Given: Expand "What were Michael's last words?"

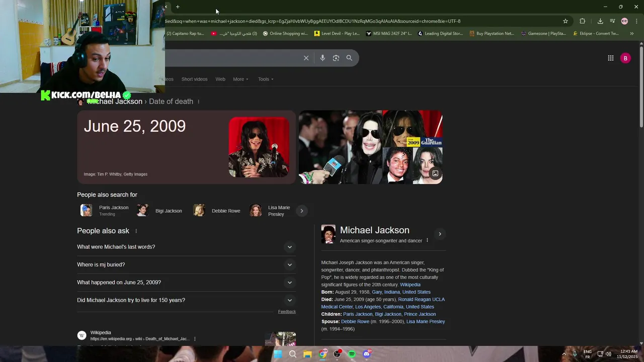Looking at the screenshot, I should coord(186,247).
